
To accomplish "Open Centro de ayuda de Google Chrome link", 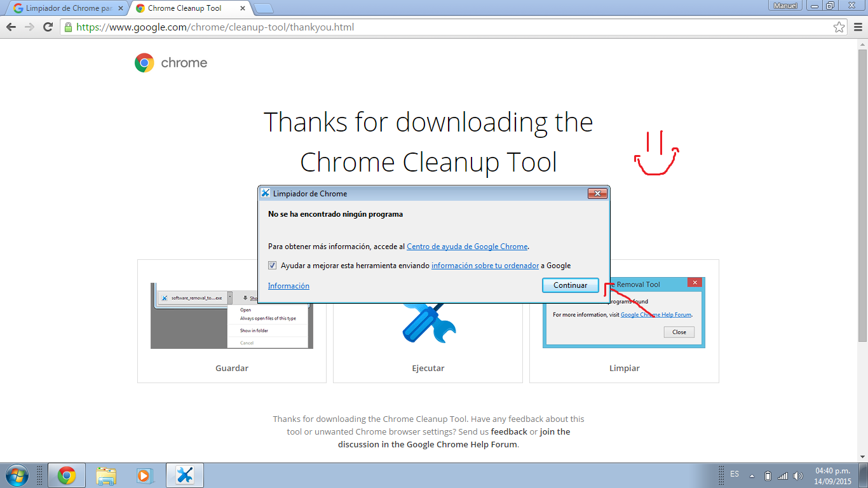I will coord(467,247).
